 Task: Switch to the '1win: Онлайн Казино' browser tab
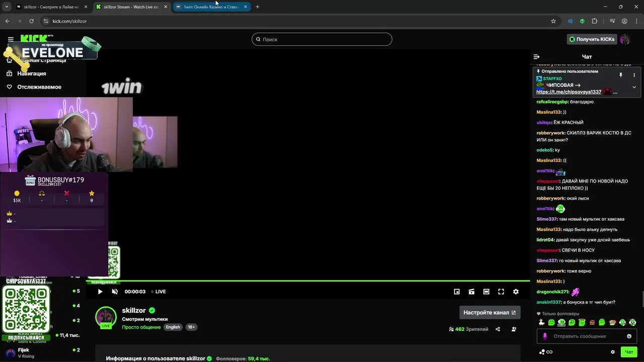click(x=211, y=7)
